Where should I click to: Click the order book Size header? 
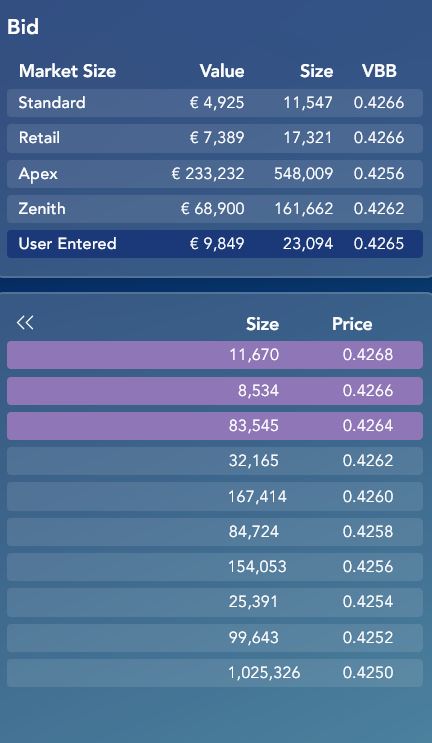click(x=262, y=324)
